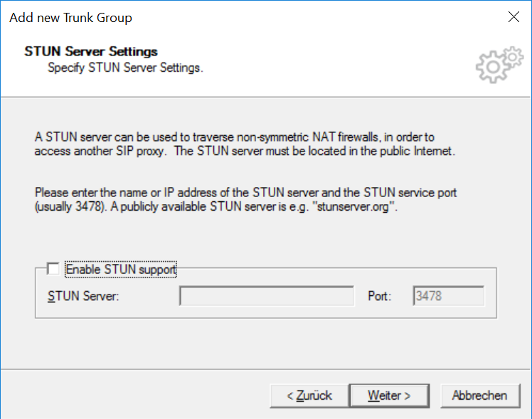Click the Port field showing 3478

(x=449, y=296)
